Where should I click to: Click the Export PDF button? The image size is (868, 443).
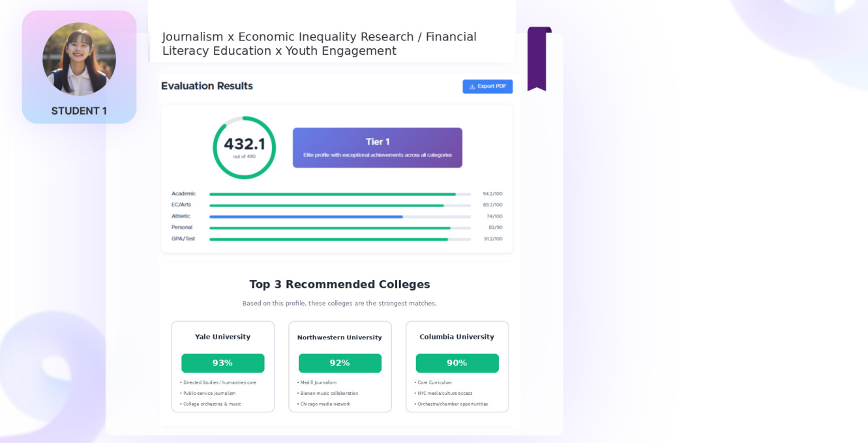point(487,86)
